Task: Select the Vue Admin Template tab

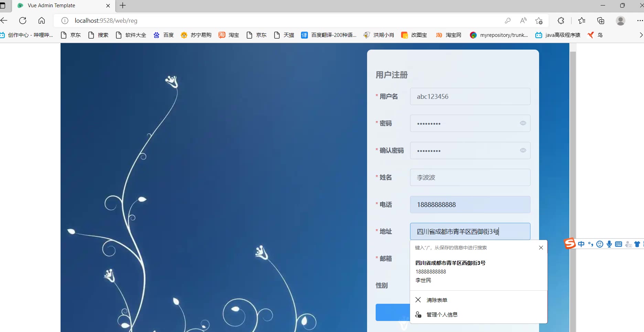Action: click(x=63, y=6)
